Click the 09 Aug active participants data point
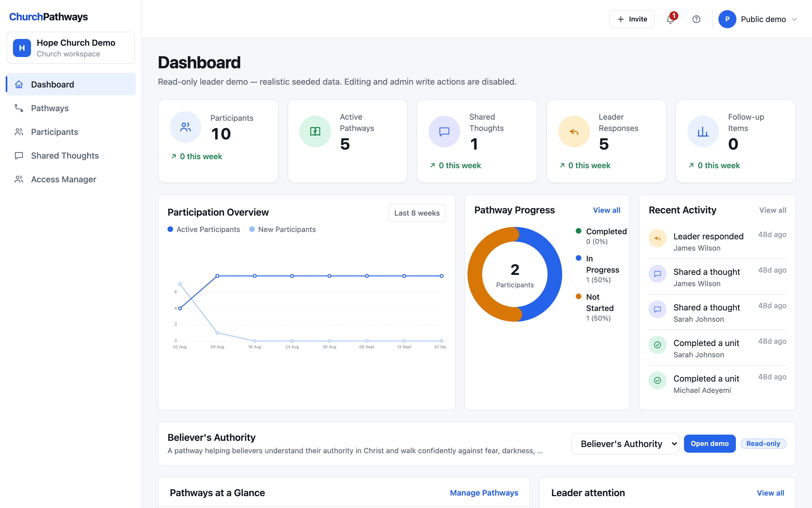This screenshot has width=812, height=508. point(217,276)
